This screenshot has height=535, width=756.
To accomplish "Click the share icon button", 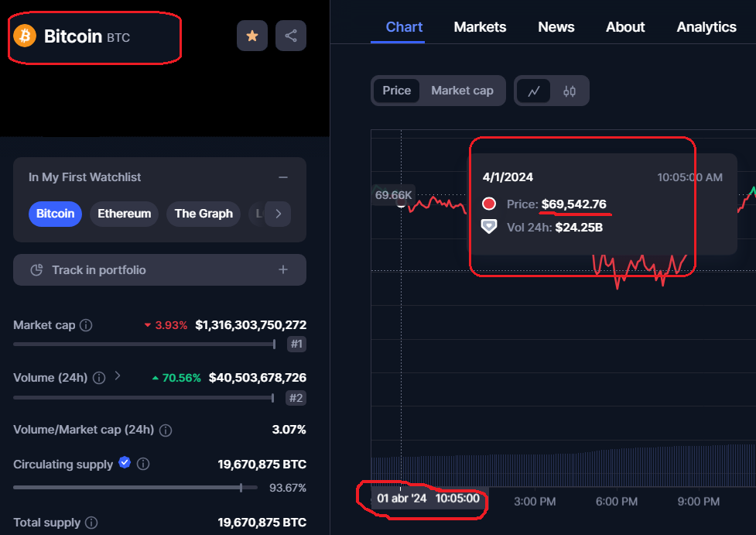I will (x=291, y=36).
